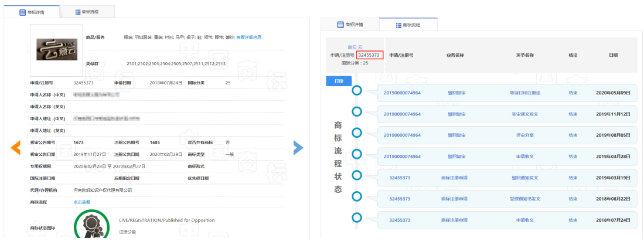The width and height of the screenshot is (644, 241).
Task: Click 点击查看 link next to 商标流程
Action: (x=81, y=202)
